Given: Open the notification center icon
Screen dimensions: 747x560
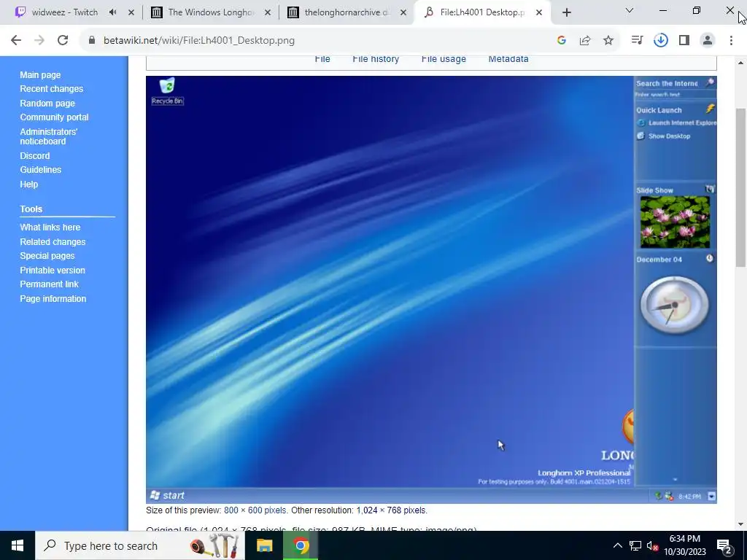Looking at the screenshot, I should (x=724, y=545).
